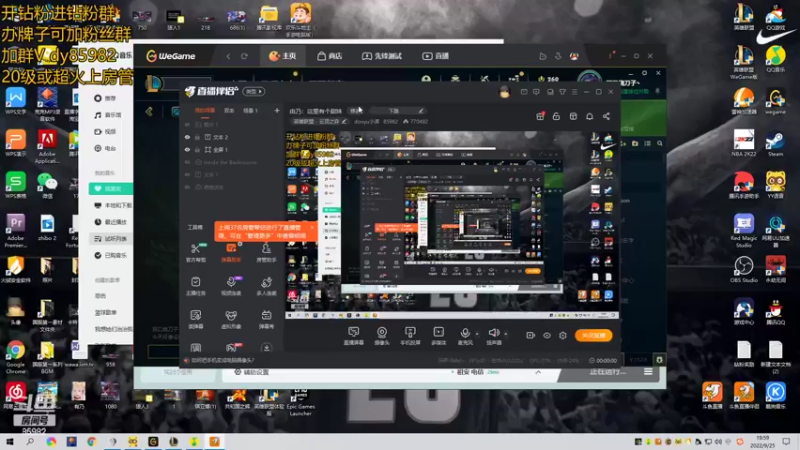800x450 pixels.
Task: Add 多媒体 media source
Action: click(438, 336)
